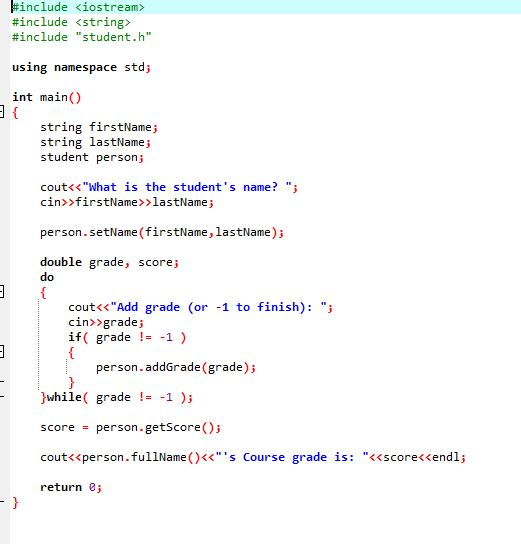Click the "What is the student's name?" cout line
This screenshot has width=521, height=544.
pyautogui.click(x=169, y=187)
